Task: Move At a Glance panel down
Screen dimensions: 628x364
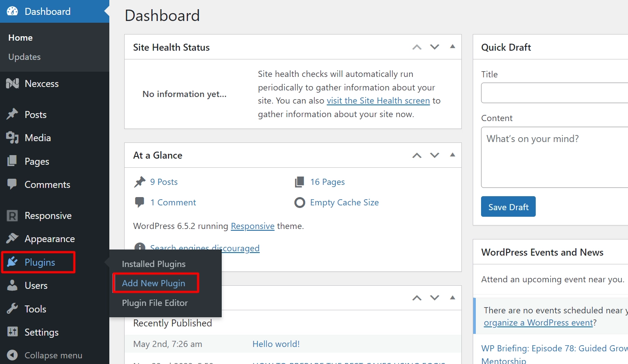Action: pos(434,155)
